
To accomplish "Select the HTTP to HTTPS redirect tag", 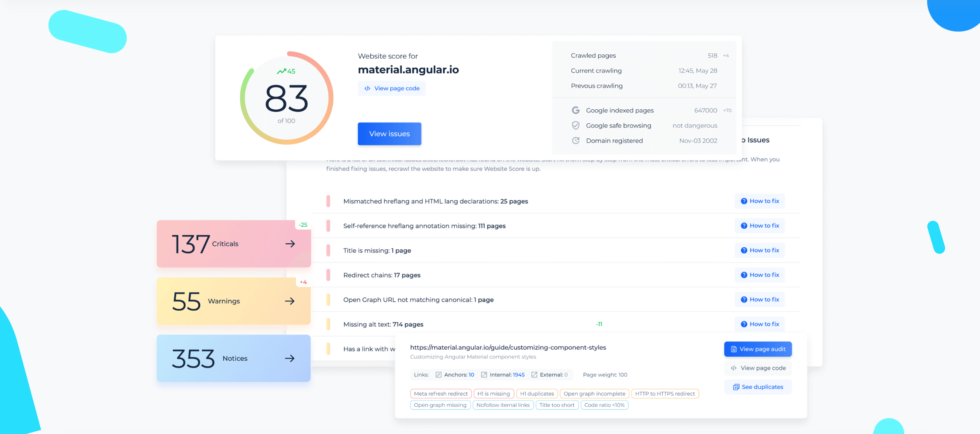I will point(665,394).
